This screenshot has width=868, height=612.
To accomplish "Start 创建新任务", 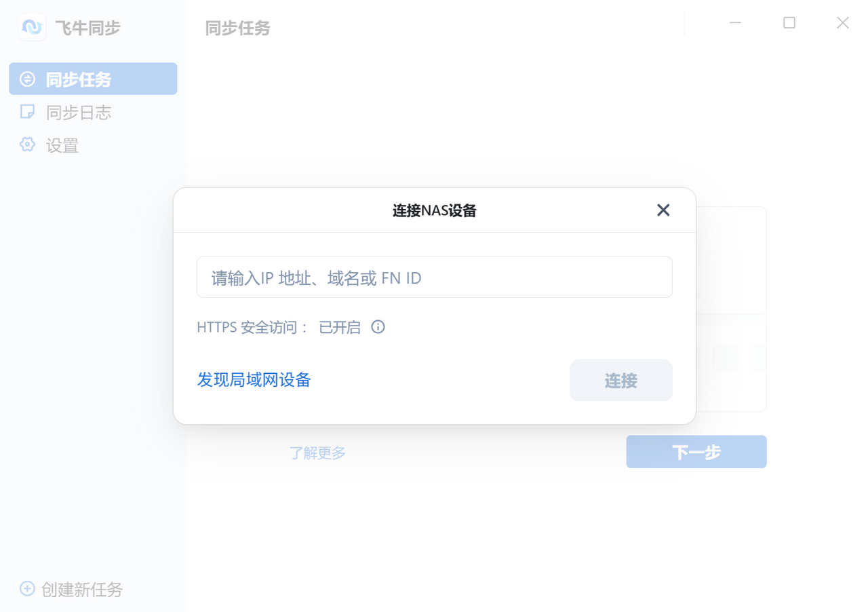I will point(83,589).
